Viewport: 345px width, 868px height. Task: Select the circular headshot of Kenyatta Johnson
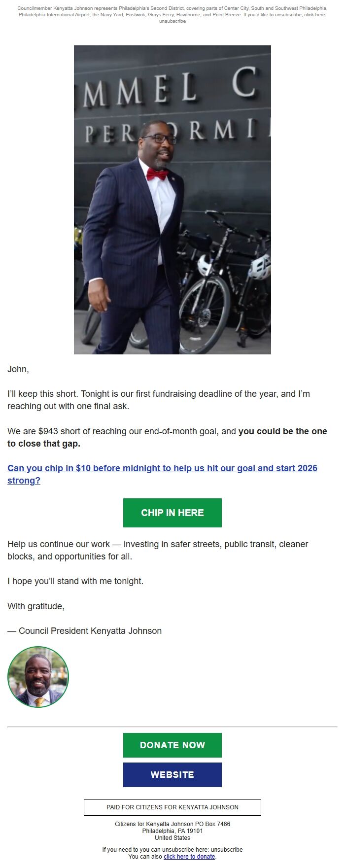(39, 677)
